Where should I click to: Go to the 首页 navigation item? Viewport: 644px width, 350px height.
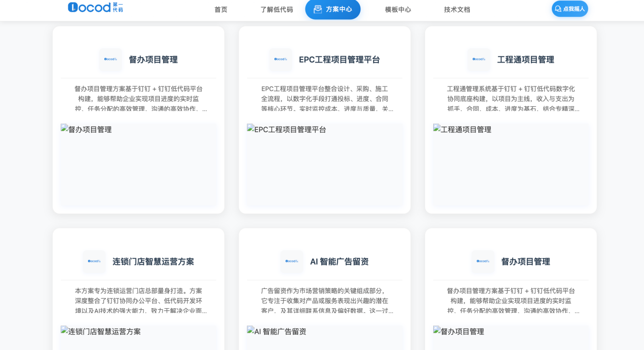[x=221, y=9]
